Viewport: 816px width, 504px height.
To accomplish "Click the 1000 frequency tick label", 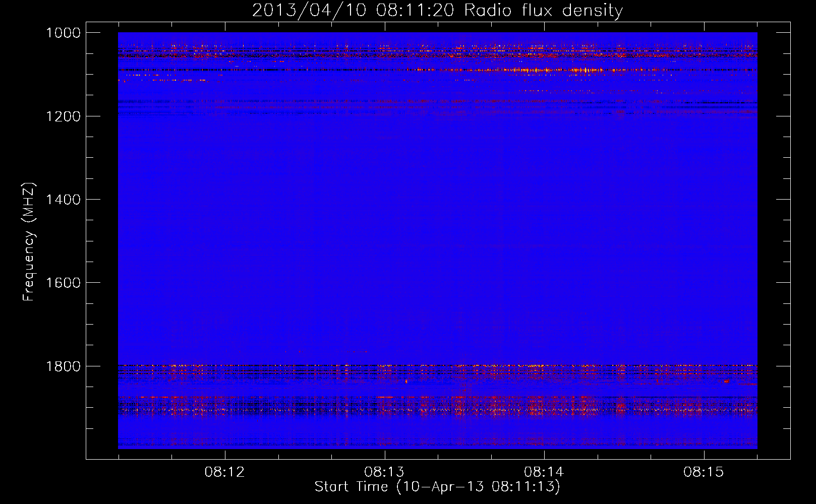I will (64, 33).
